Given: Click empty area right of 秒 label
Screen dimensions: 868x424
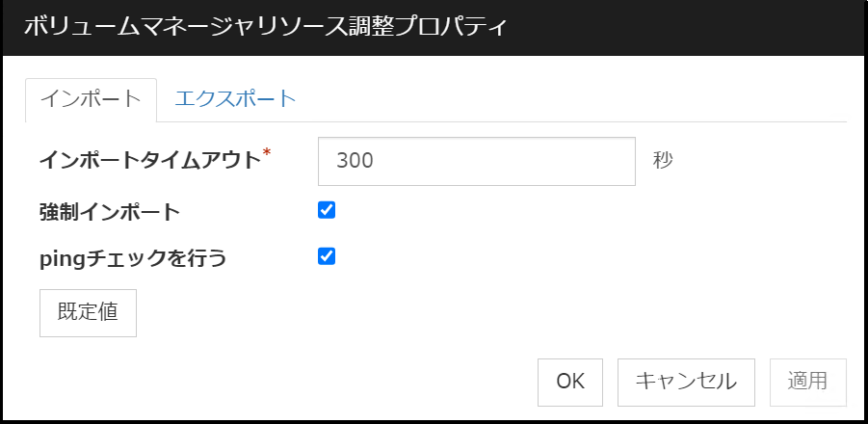Looking at the screenshot, I should 761,161.
